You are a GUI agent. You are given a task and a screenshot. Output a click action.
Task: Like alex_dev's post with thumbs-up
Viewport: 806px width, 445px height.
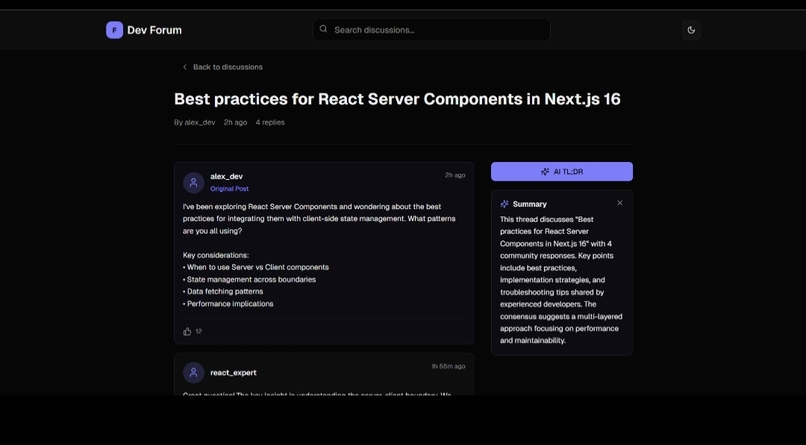tap(187, 331)
